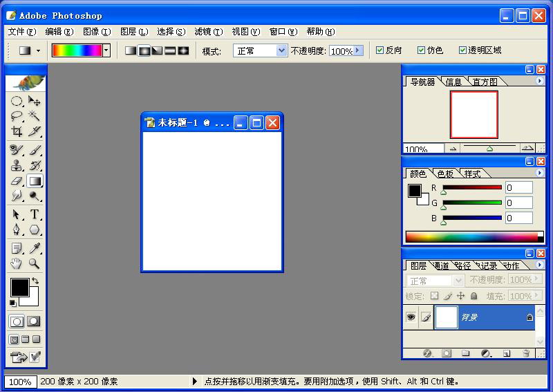
Task: Select the Clone Stamp tool
Action: [16, 165]
